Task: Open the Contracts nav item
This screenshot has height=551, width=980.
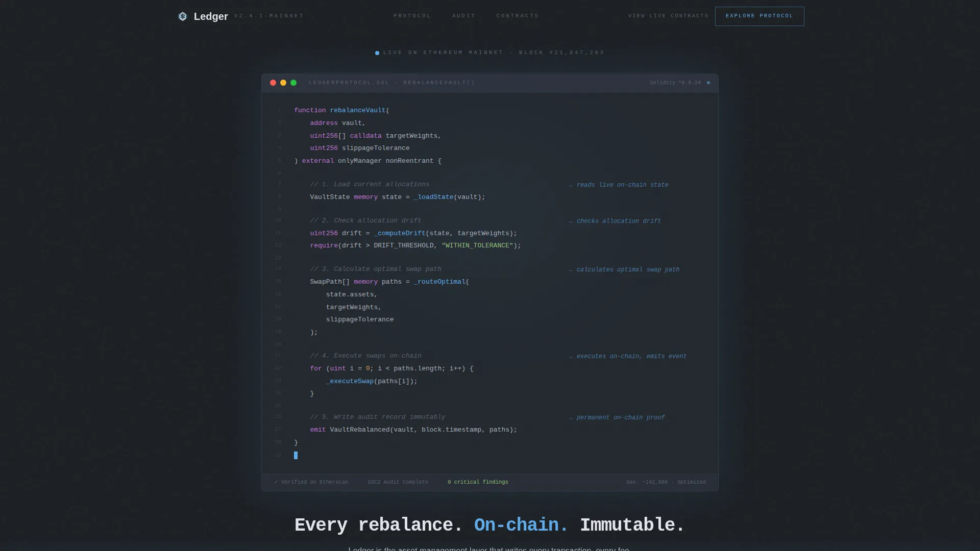Action: 518,16
